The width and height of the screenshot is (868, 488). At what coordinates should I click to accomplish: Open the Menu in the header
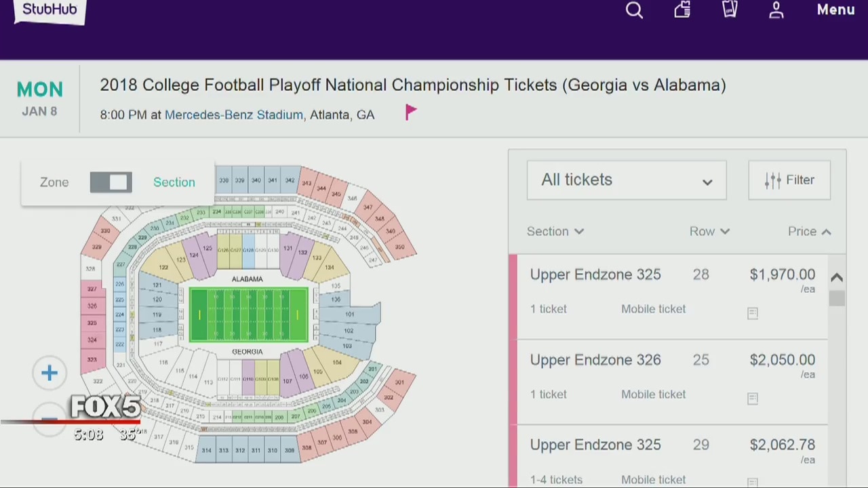pyautogui.click(x=835, y=10)
